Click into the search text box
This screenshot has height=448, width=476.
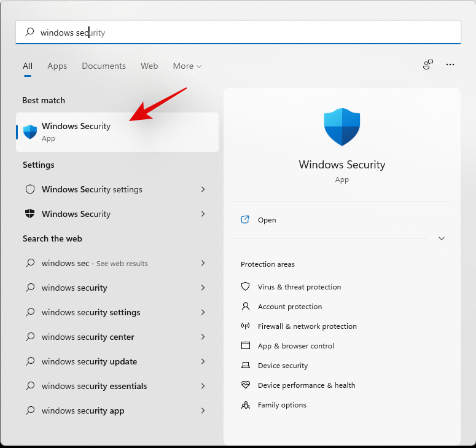pos(246,33)
